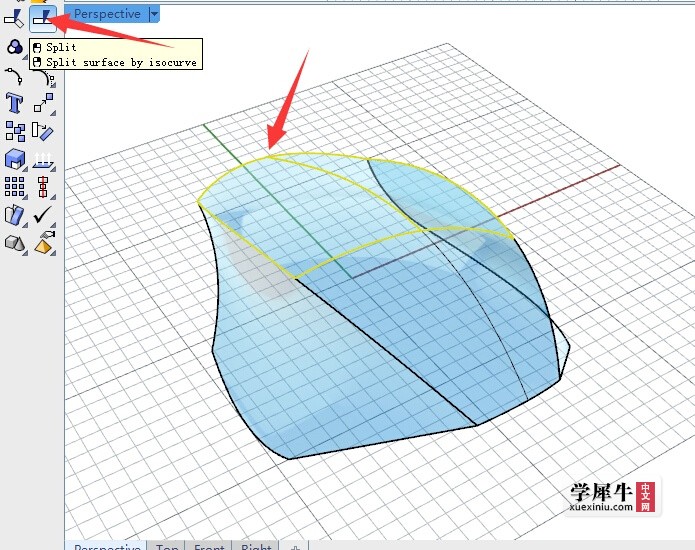Image resolution: width=695 pixels, height=550 pixels.
Task: Expand the Perspective viewport dropdown arrow
Action: [154, 14]
